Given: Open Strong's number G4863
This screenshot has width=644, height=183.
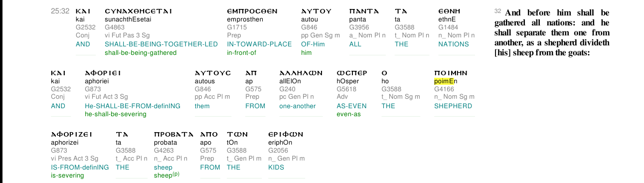Looking at the screenshot, I should [114, 27].
